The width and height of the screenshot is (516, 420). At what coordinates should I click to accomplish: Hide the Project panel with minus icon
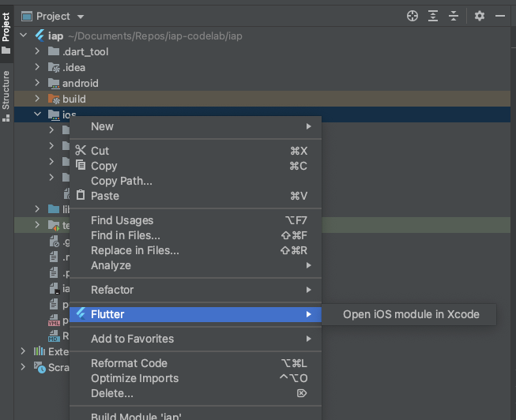(501, 16)
